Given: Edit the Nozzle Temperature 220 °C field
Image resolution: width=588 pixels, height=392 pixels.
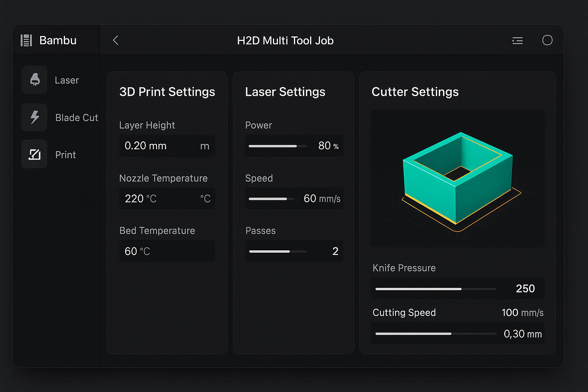Looking at the screenshot, I should (167, 198).
